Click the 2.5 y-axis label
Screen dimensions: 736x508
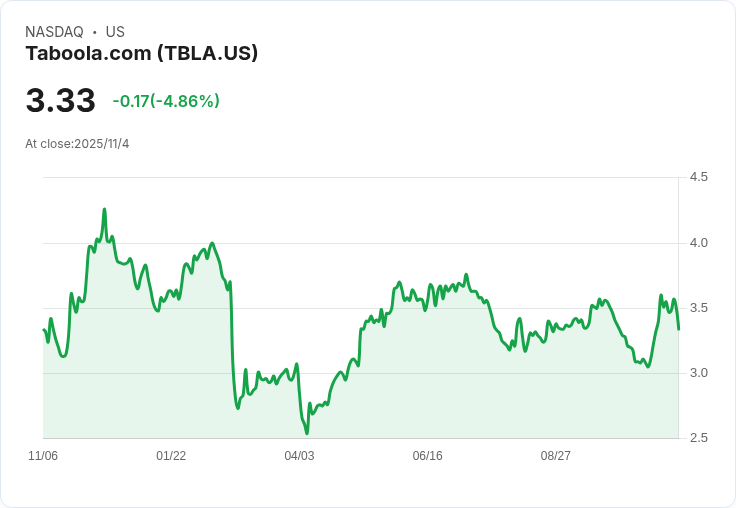[698, 438]
